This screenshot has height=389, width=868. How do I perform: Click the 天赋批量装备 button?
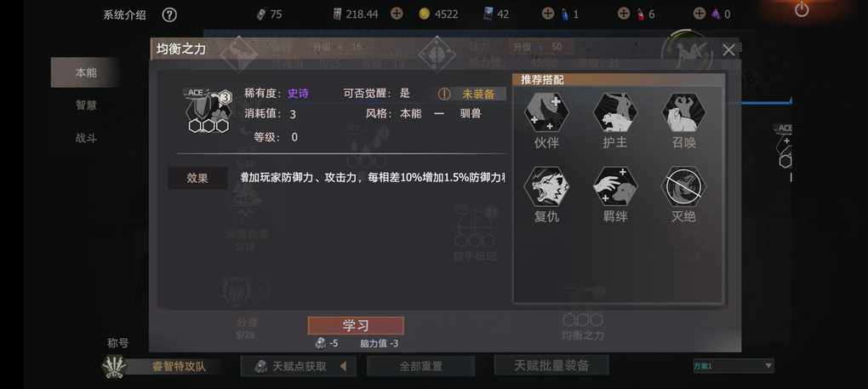(551, 365)
